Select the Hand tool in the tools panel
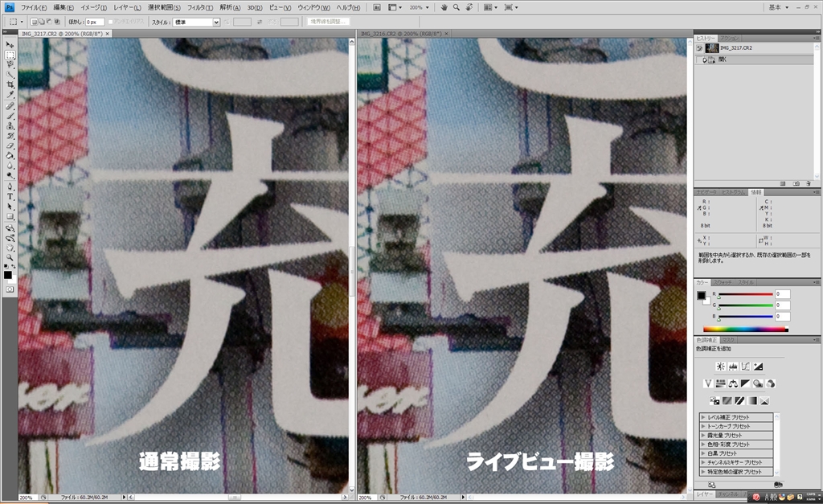The height and width of the screenshot is (504, 823). coord(10,248)
